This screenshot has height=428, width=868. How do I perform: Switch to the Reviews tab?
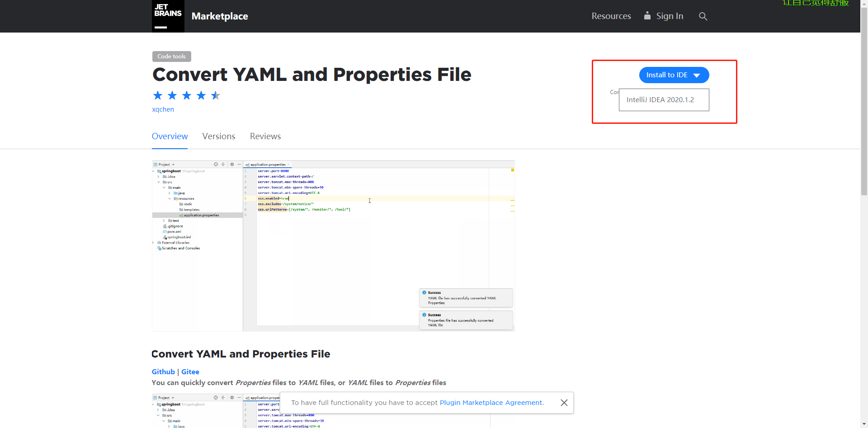[x=265, y=136]
